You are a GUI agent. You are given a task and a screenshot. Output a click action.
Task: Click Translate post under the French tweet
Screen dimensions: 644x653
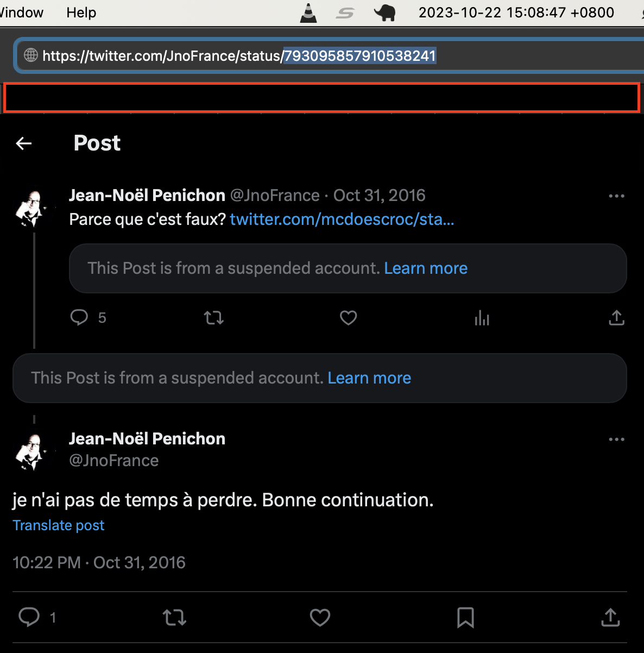coord(58,525)
